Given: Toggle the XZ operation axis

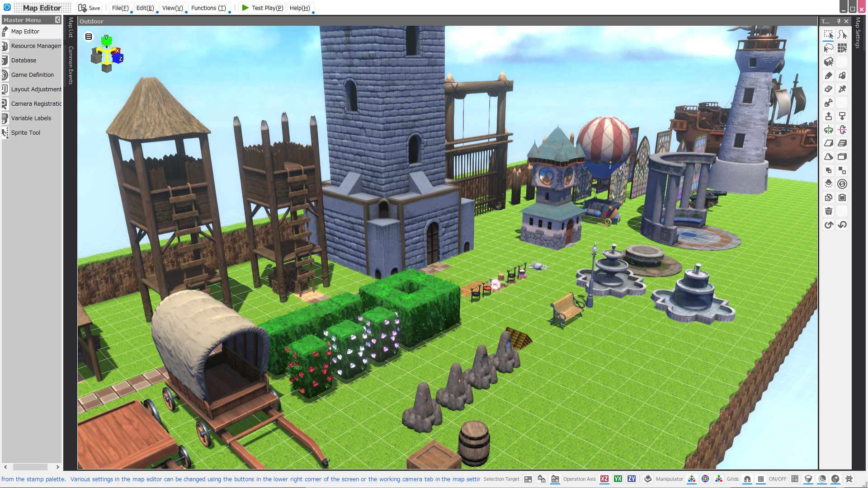Looking at the screenshot, I should 604,479.
